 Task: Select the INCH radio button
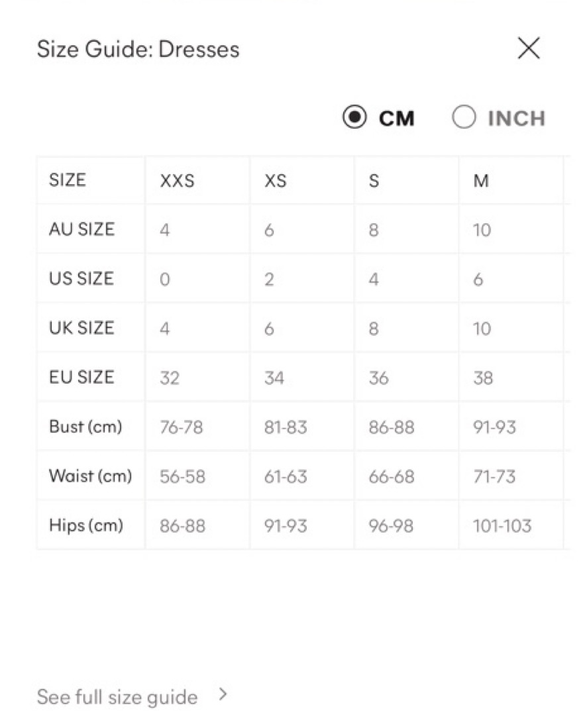pos(464,117)
